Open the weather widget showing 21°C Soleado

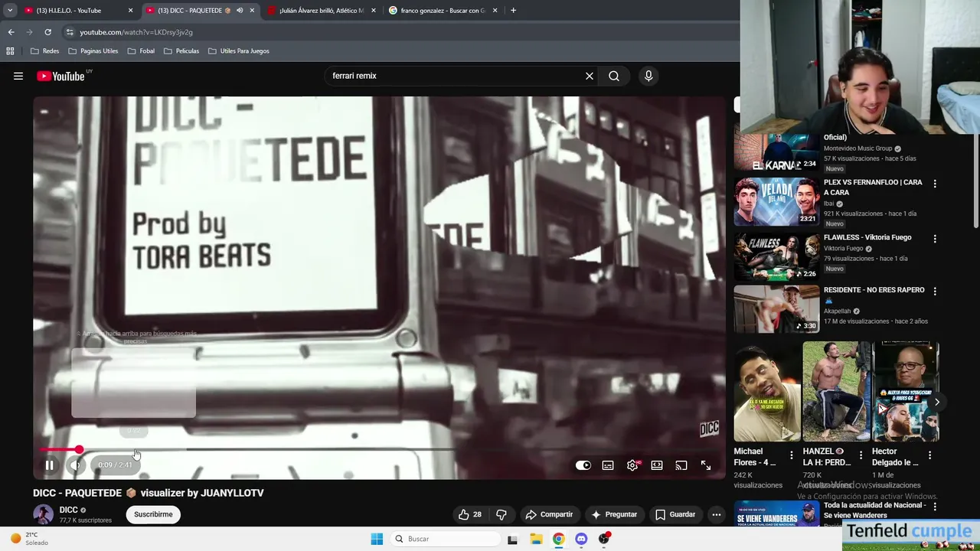[x=29, y=539]
